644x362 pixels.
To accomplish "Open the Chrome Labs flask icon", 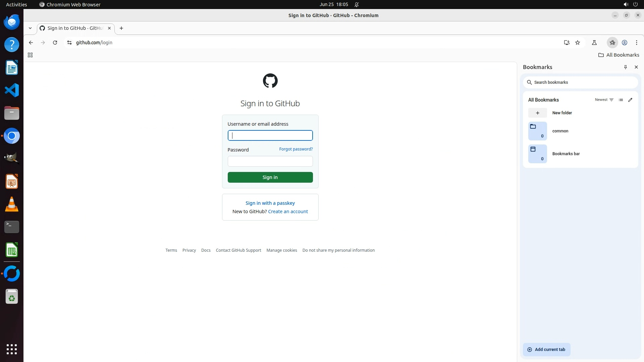I will (x=594, y=43).
